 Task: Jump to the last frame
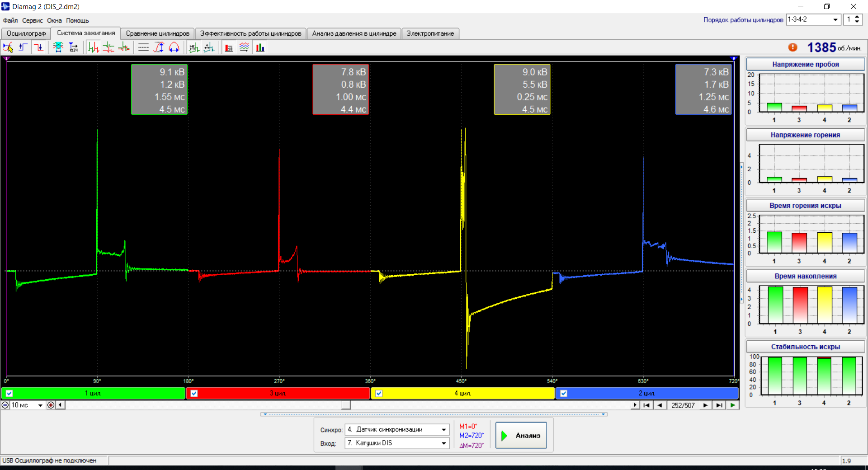(719, 405)
